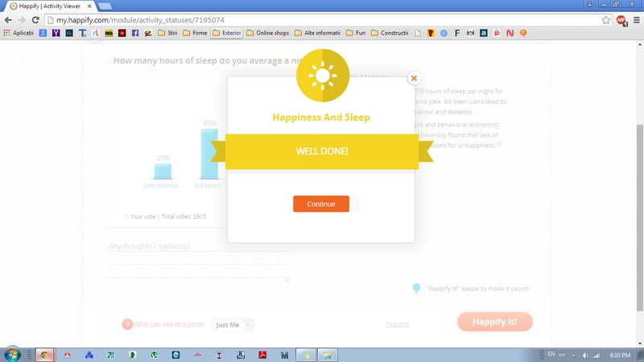Screen dimensions: 644x362
Task: Close the Well Done popup
Action: (x=414, y=78)
